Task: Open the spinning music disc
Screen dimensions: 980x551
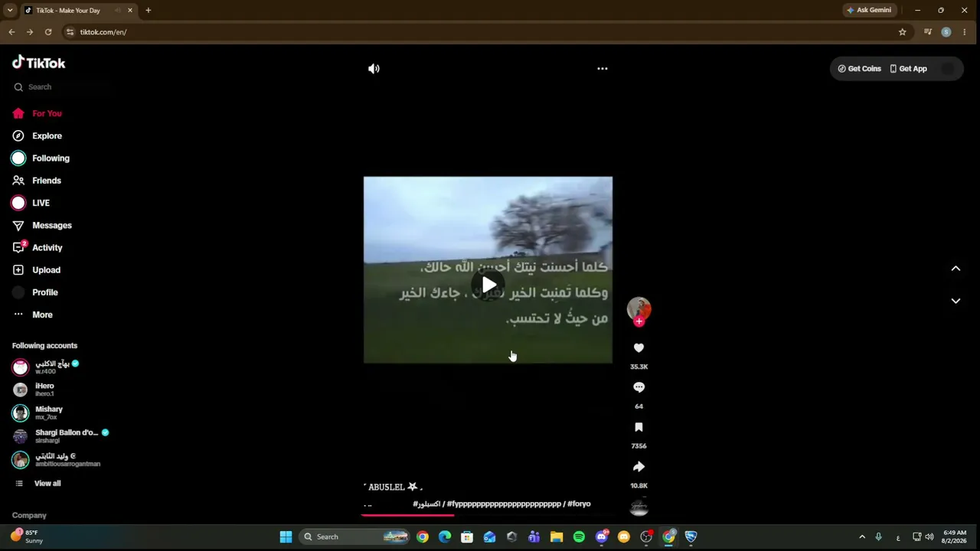Action: click(x=639, y=506)
